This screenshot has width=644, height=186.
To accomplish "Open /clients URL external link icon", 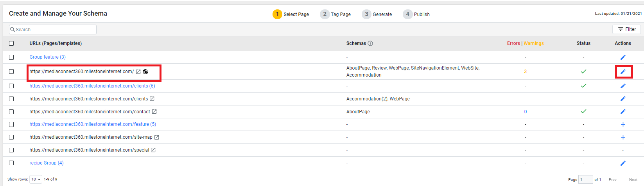I will click(x=152, y=99).
